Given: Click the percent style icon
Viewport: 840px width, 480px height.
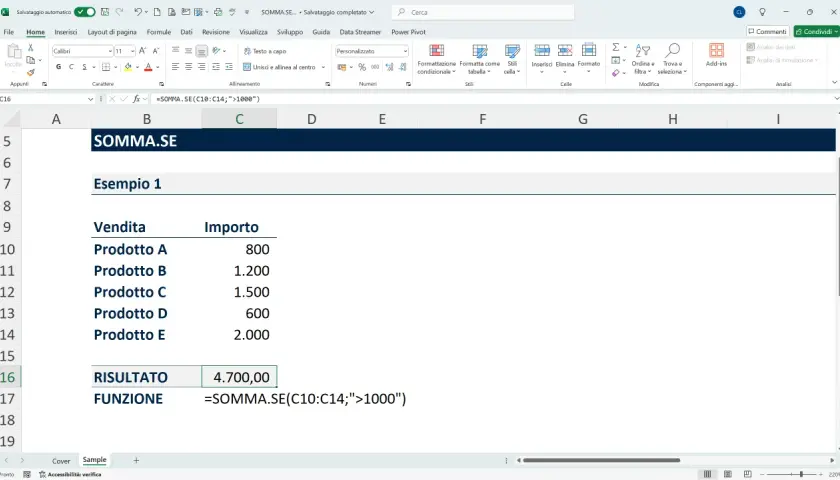Looking at the screenshot, I should tap(362, 67).
